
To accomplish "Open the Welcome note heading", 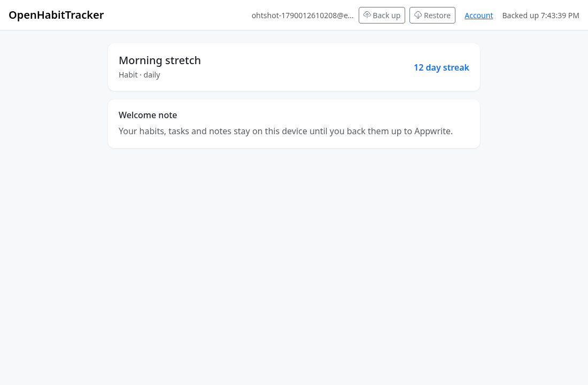I will click(x=148, y=115).
